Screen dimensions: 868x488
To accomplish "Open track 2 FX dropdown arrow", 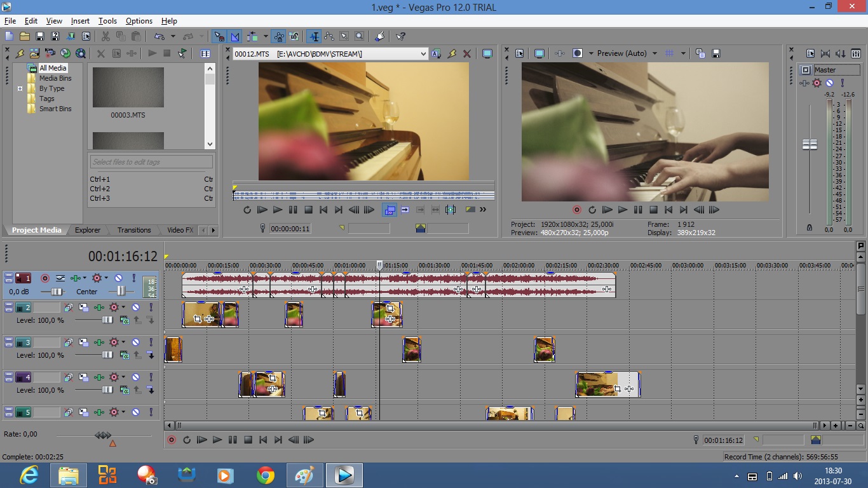I will [x=124, y=307].
